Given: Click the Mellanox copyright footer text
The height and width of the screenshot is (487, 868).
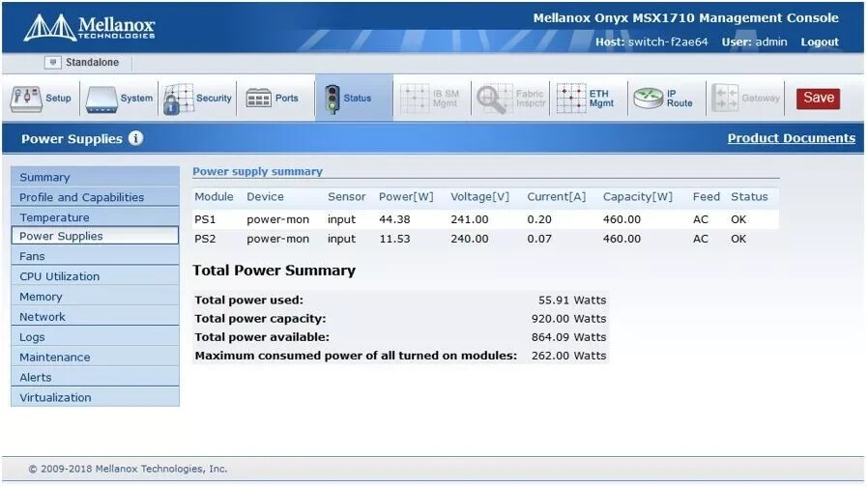Looking at the screenshot, I should 128,469.
